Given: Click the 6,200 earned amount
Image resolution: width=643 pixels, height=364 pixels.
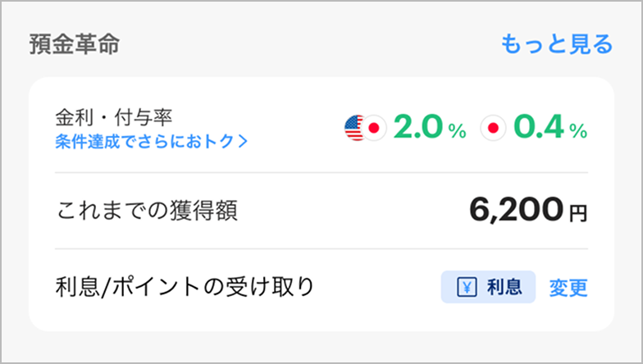Looking at the screenshot, I should tap(517, 211).
